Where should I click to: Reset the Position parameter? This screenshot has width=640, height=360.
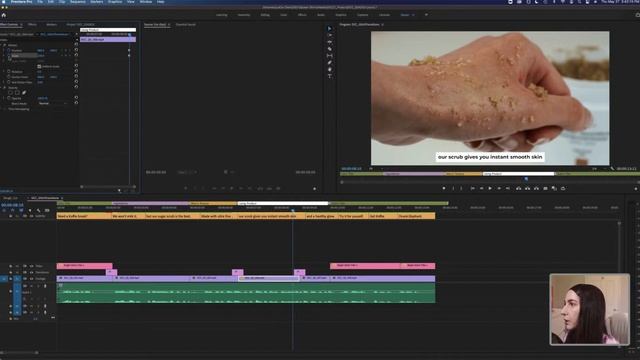[x=76, y=50]
